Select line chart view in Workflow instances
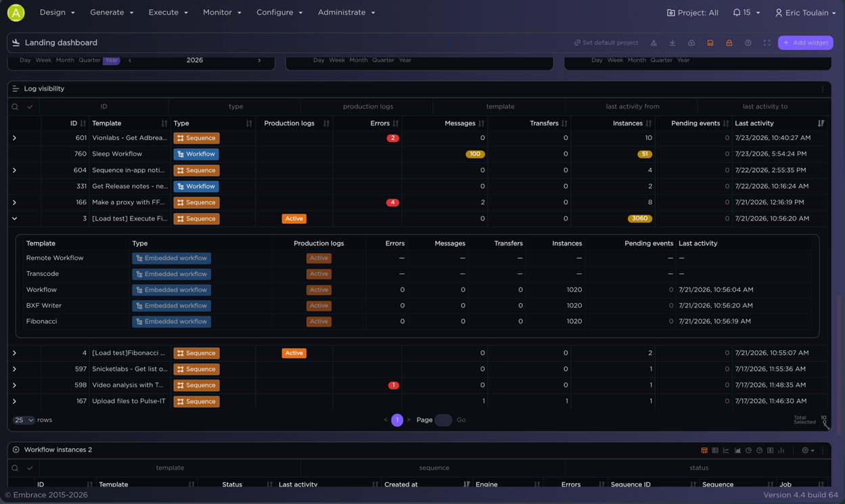The height and width of the screenshot is (504, 845). coord(726,450)
